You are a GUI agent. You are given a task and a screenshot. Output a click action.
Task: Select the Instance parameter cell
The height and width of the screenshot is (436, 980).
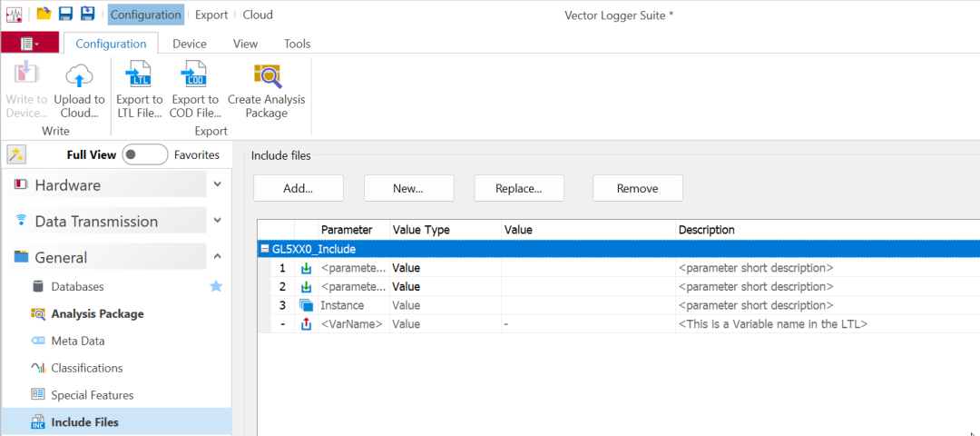pos(354,305)
